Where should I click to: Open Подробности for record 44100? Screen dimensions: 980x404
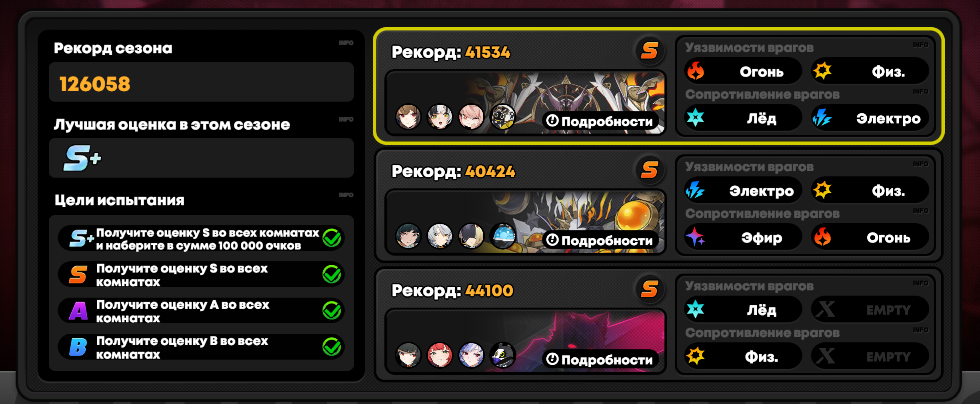point(600,359)
